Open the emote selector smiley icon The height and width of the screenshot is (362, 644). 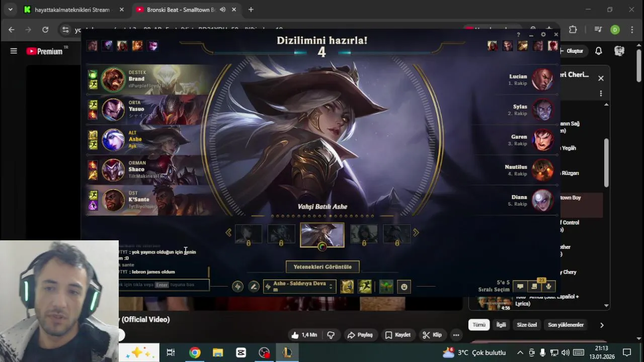(404, 287)
